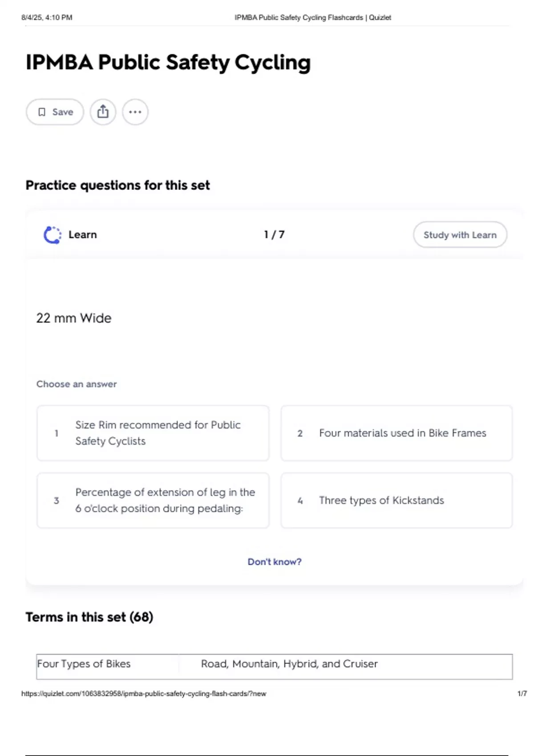534x756 pixels.
Task: Click the term "Four Types of Bikes"
Action: click(x=84, y=664)
